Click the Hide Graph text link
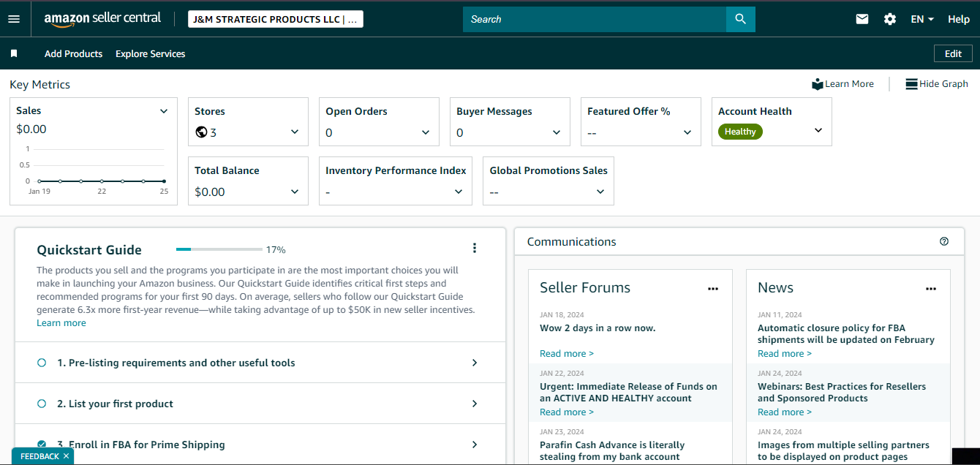This screenshot has width=980, height=465. pos(943,84)
